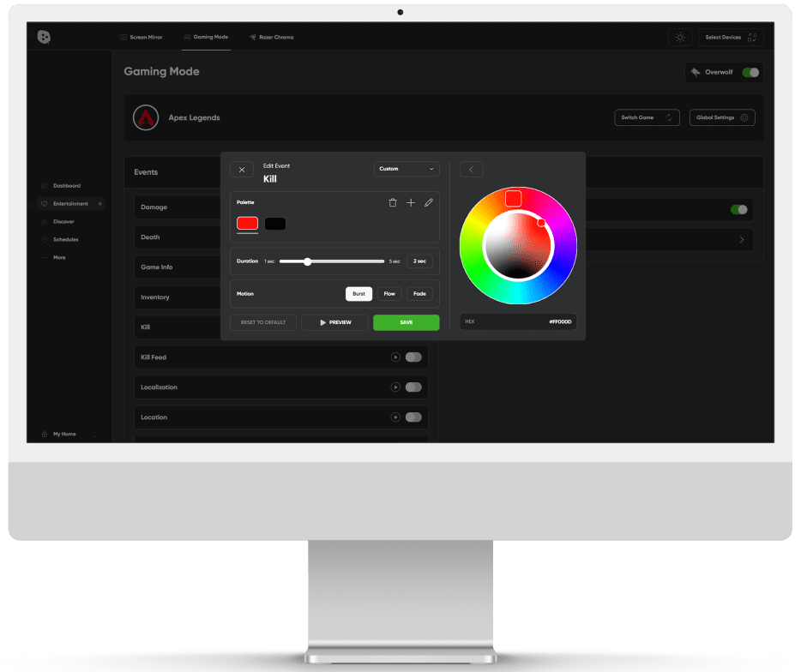Screen dimensions: 801x672
Task: Click the Schedules sidebar icon
Action: 44,239
